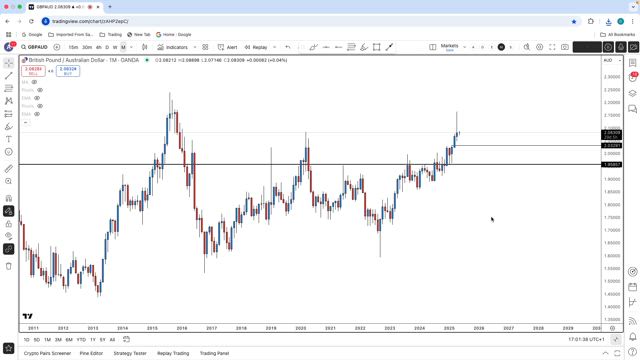This screenshot has height=360, width=640.
Task: Click the zoom in magnifier tool
Action: point(9,181)
